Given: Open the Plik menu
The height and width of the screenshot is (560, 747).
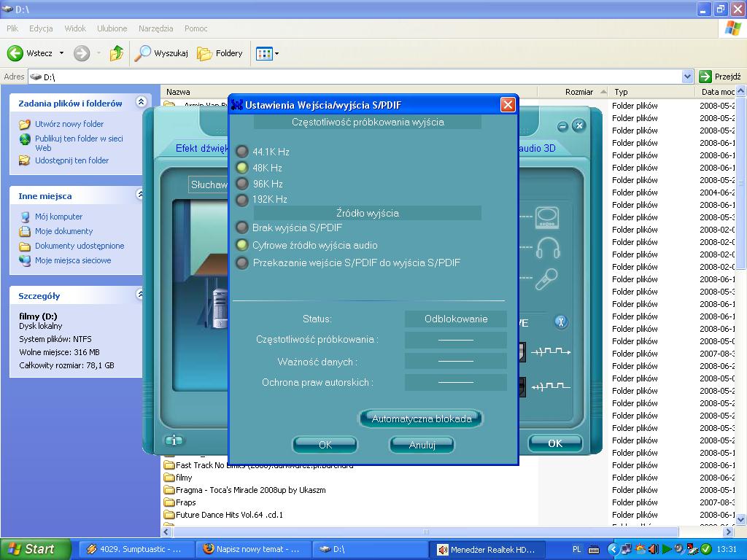Looking at the screenshot, I should 12,28.
